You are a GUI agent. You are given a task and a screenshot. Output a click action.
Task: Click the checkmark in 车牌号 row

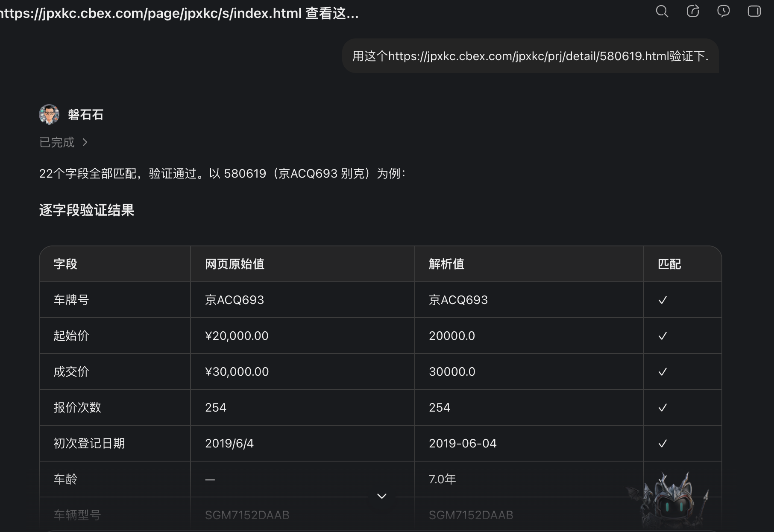(663, 300)
